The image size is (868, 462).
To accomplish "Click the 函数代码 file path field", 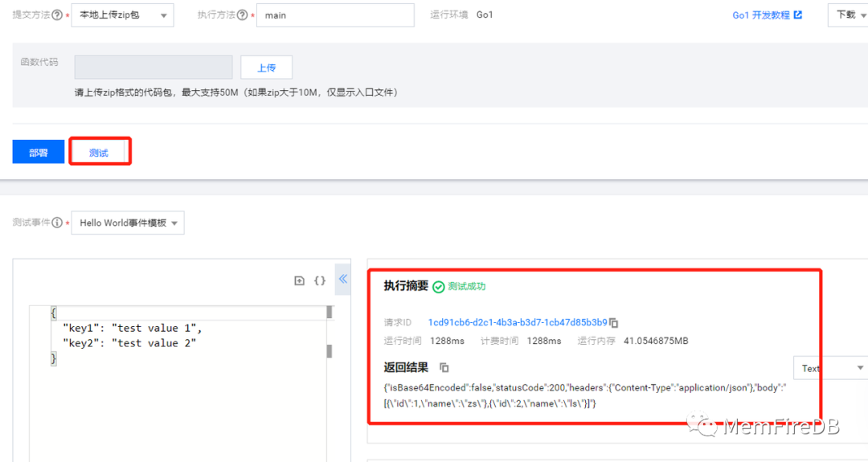I will [x=154, y=67].
